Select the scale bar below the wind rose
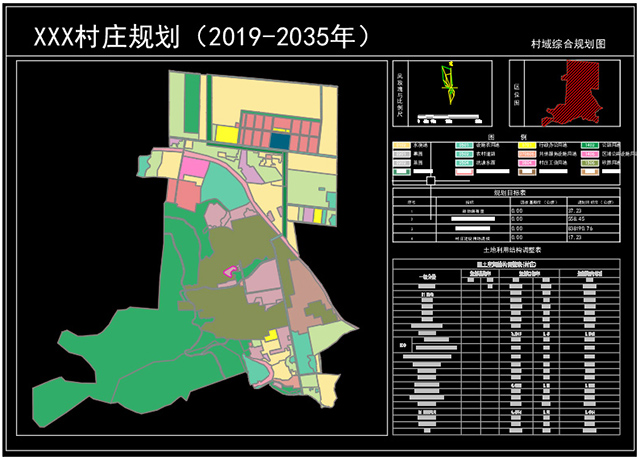 (x=449, y=118)
